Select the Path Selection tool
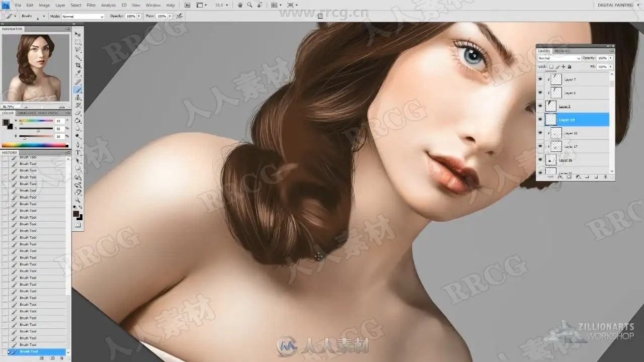This screenshot has width=644, height=362. coord(78,160)
